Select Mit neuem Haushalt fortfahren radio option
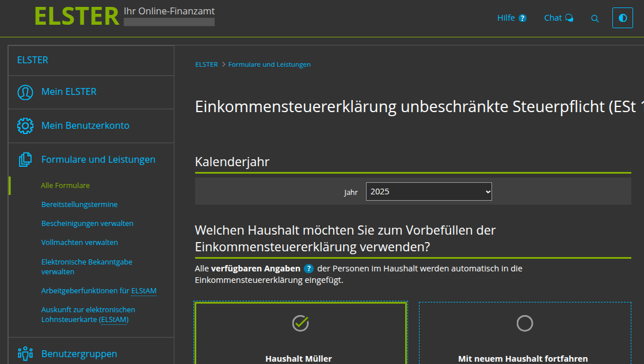 524,323
